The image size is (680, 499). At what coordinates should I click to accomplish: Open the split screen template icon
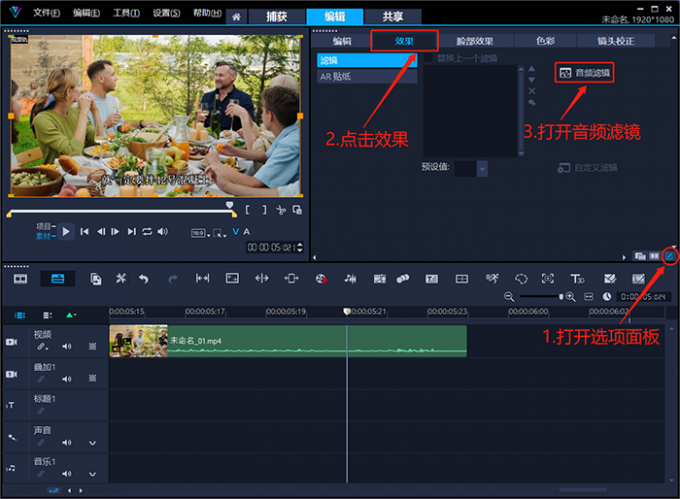(462, 279)
